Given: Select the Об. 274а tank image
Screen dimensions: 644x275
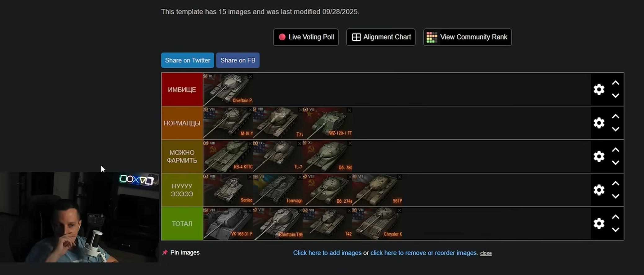Looking at the screenshot, I should pyautogui.click(x=327, y=190).
